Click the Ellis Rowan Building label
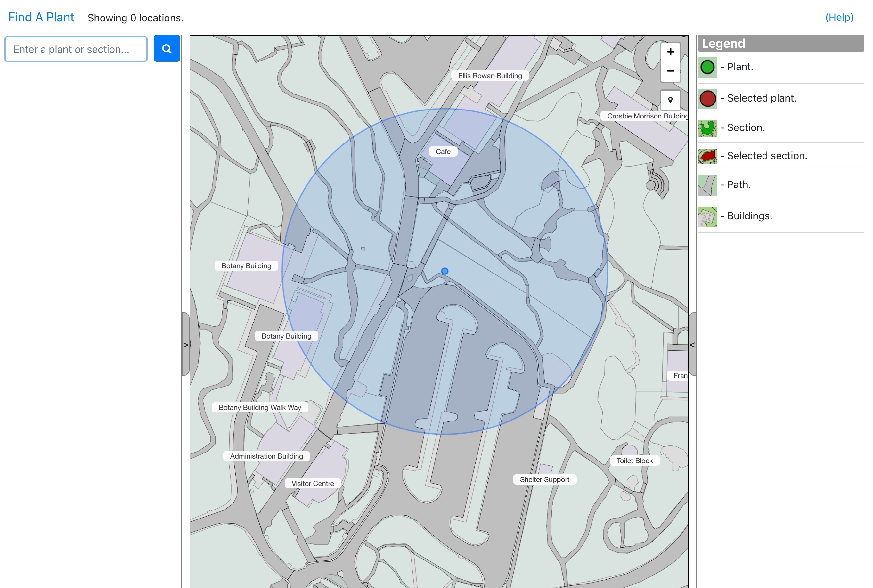 click(x=489, y=76)
